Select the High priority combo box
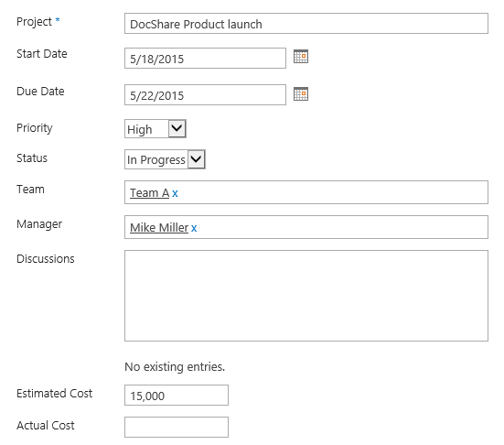 155,129
